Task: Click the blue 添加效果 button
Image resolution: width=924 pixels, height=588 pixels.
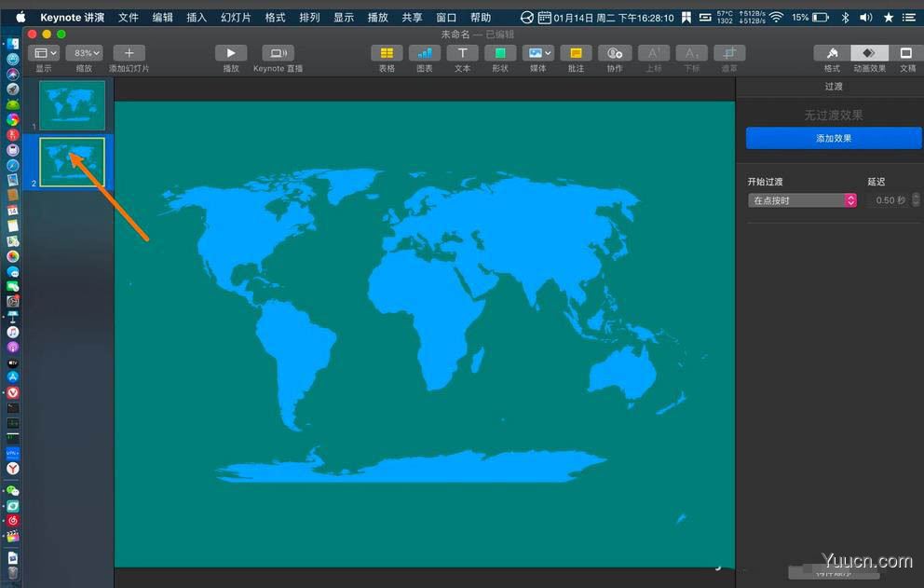Action: [834, 138]
